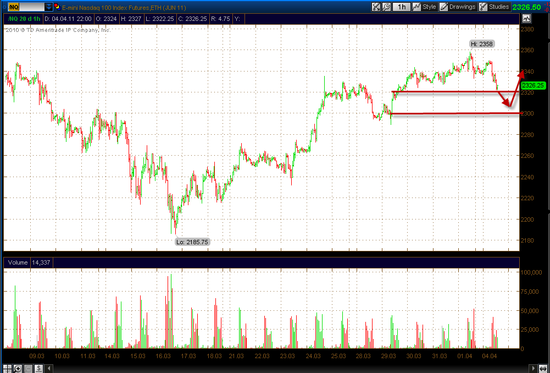Click the dollar sign icon in bottom bar
The image size is (550, 373).
click(39, 369)
